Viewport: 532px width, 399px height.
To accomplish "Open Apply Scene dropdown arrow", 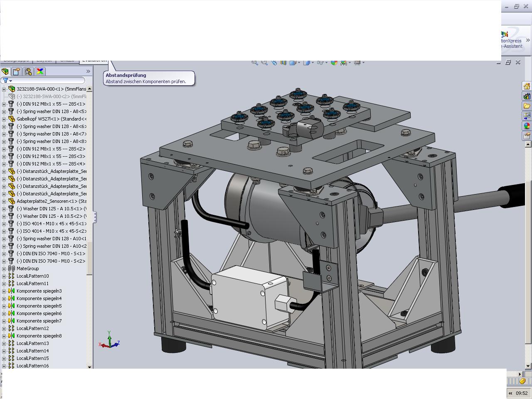I will click(349, 63).
